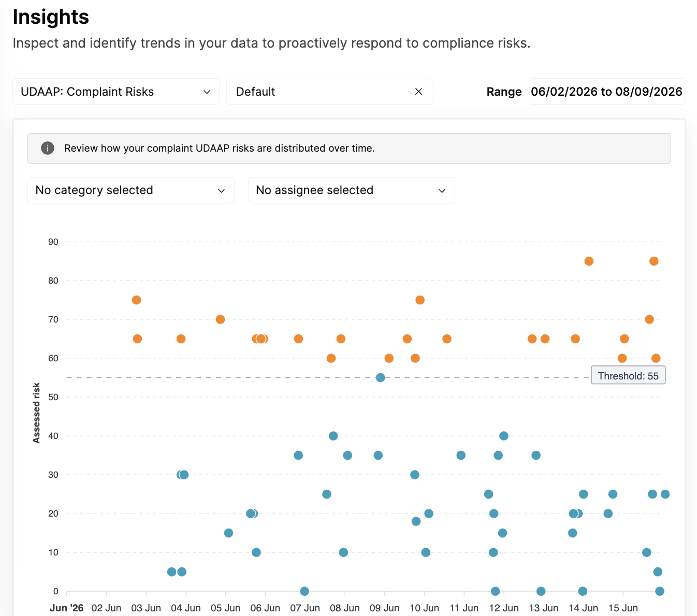The height and width of the screenshot is (616, 697).
Task: Click the chevron in the assignee dropdown
Action: coord(442,190)
